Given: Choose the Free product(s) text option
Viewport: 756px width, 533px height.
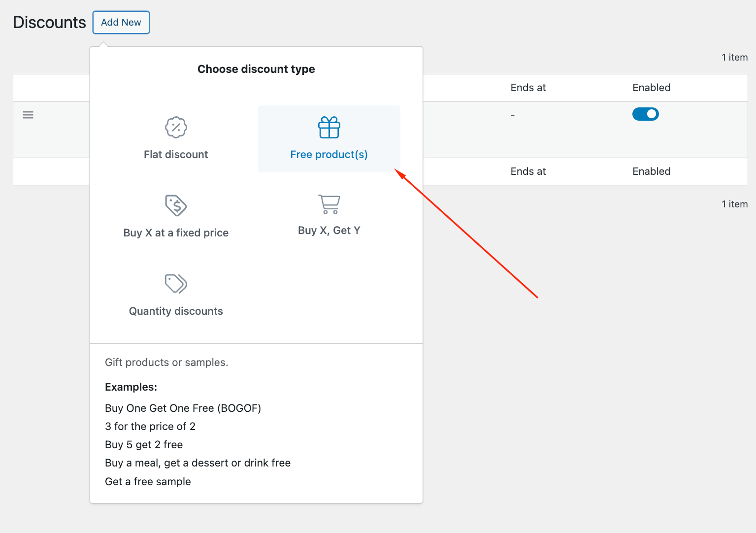Looking at the screenshot, I should coord(329,155).
